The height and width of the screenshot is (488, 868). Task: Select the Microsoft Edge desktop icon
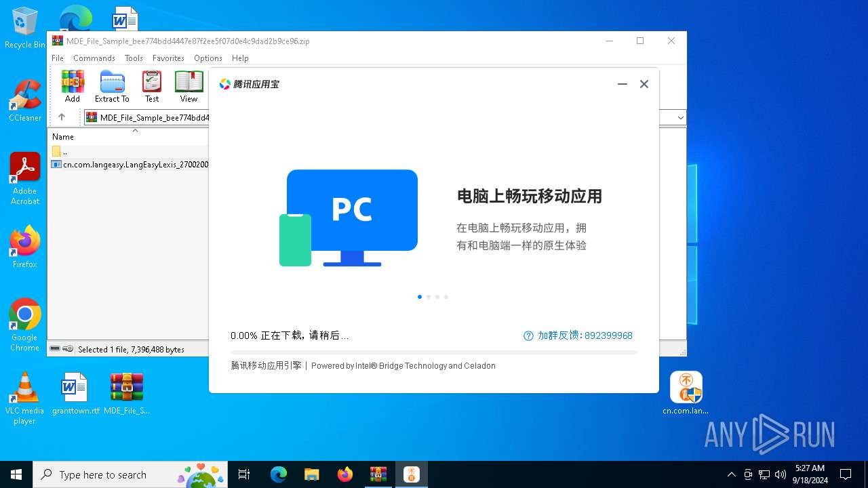coord(75,18)
